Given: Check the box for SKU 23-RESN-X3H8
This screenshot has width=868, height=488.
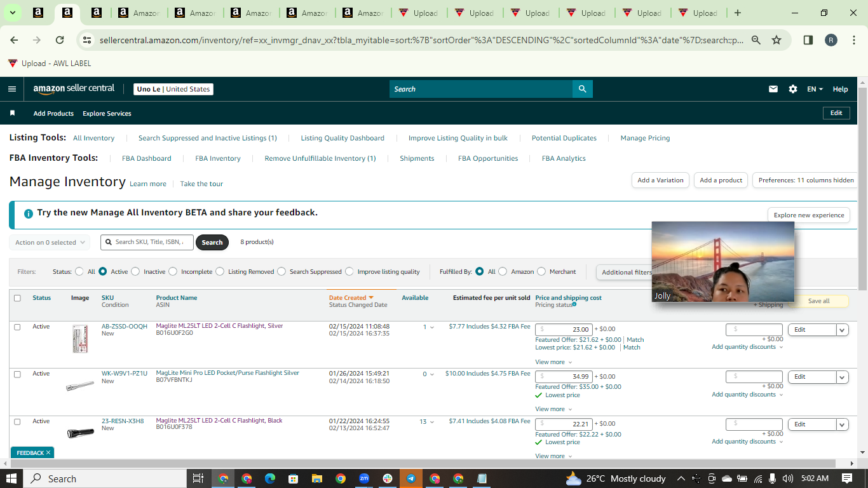Looking at the screenshot, I should tap(17, 421).
